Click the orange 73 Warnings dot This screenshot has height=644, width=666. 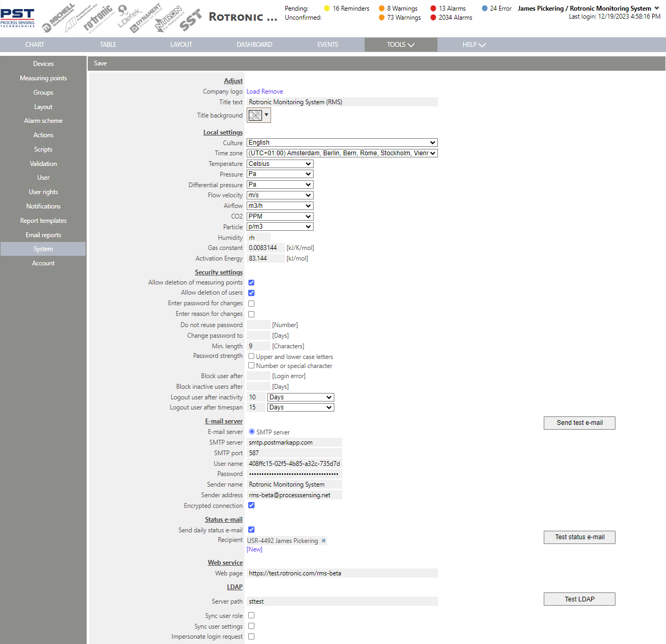(382, 18)
